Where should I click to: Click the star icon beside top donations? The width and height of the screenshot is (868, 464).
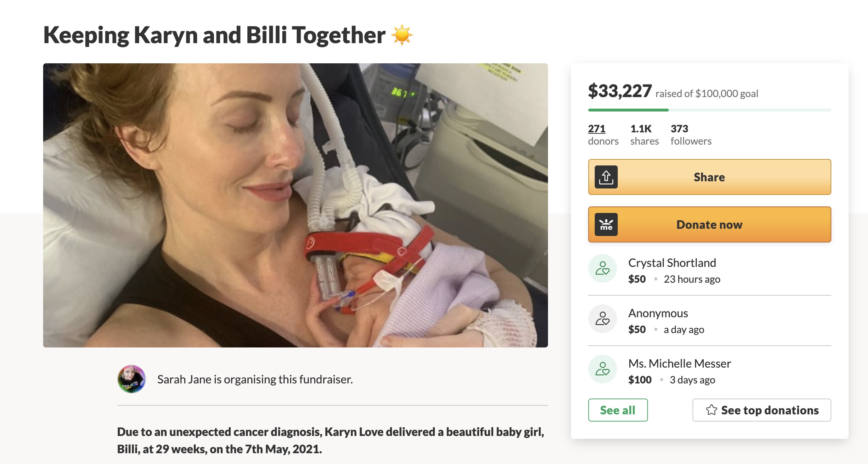(x=711, y=410)
